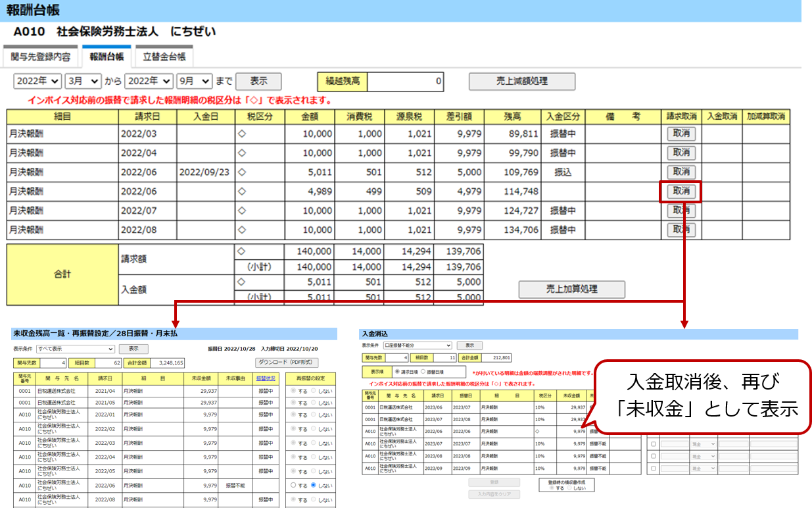The height and width of the screenshot is (508, 812).
Task: Click 取消 on the 2022/08 月決報酬 row
Action: (681, 230)
